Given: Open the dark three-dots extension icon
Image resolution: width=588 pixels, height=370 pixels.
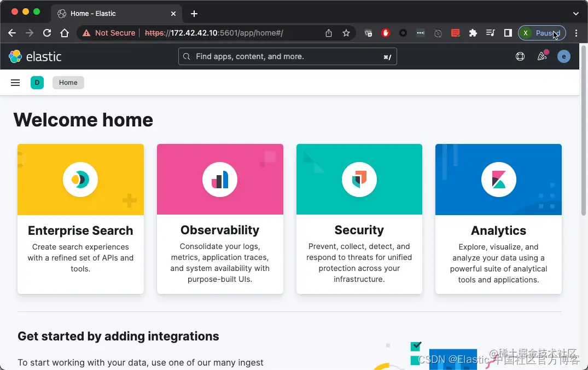Looking at the screenshot, I should 421,33.
